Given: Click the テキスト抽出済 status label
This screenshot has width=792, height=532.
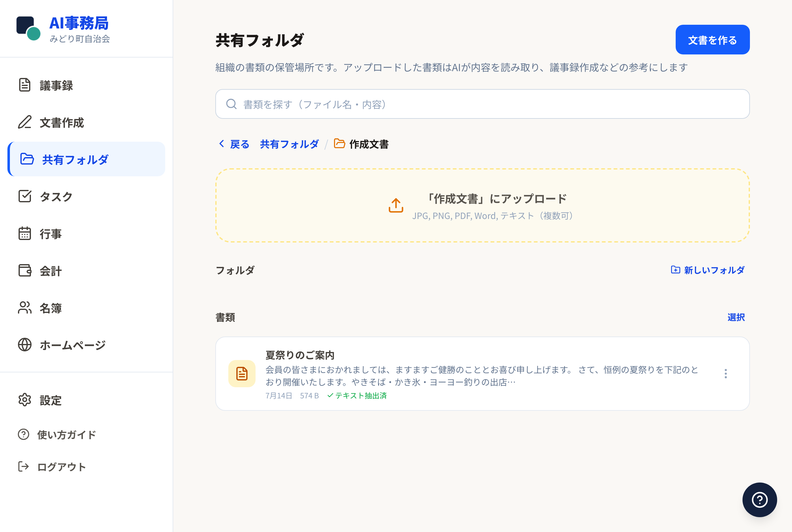Looking at the screenshot, I should pos(357,395).
